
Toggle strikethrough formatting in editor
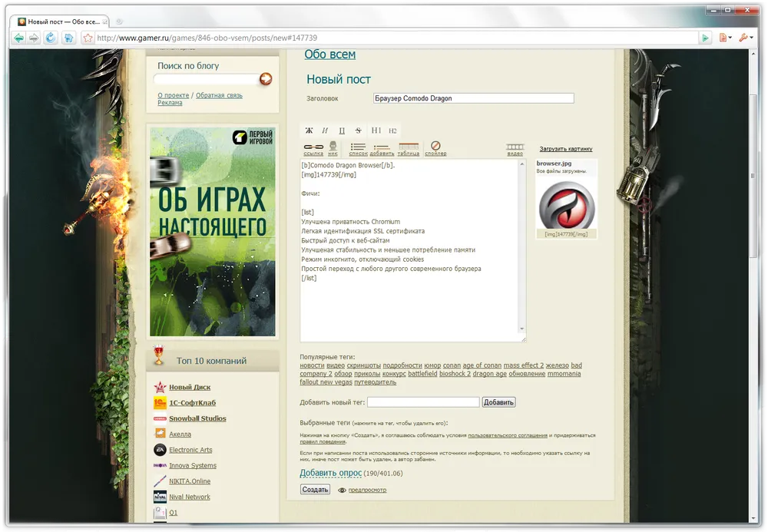point(359,131)
